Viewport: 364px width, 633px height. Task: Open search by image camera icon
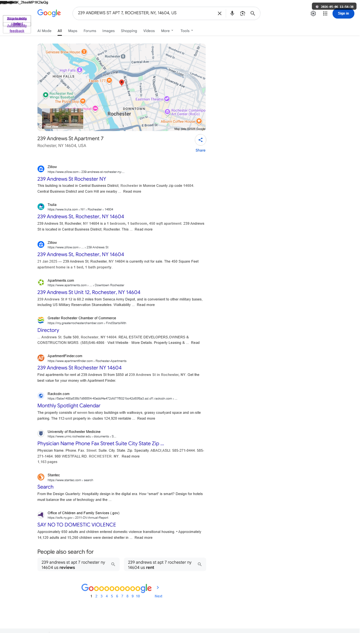click(x=243, y=13)
